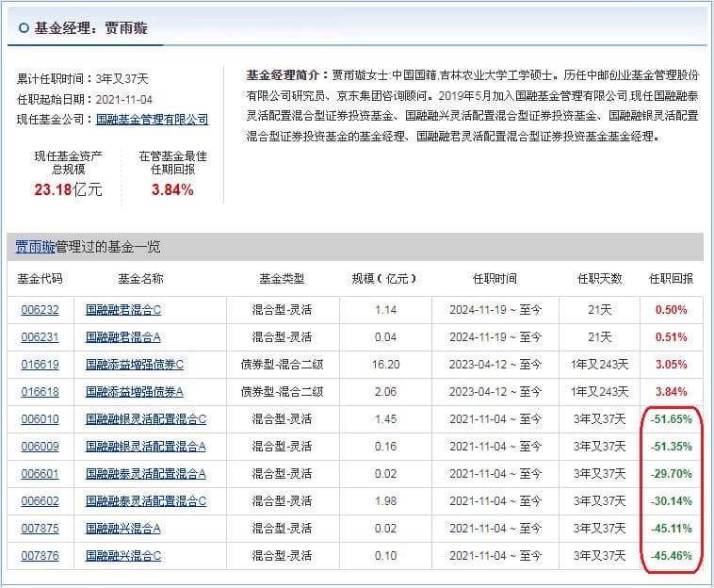Select the 国融融泰灵活配置混合C fund
Screen dimensions: 714x588
146,500
